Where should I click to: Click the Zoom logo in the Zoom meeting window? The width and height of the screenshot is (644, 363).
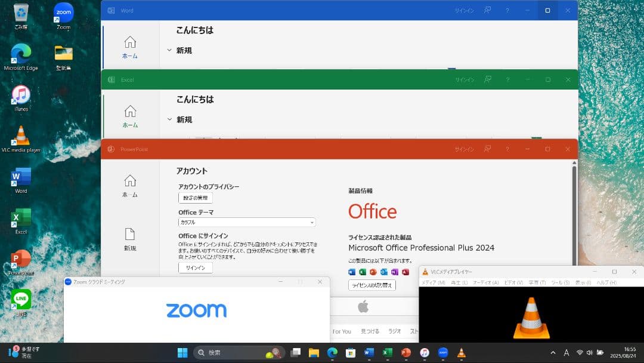(196, 310)
